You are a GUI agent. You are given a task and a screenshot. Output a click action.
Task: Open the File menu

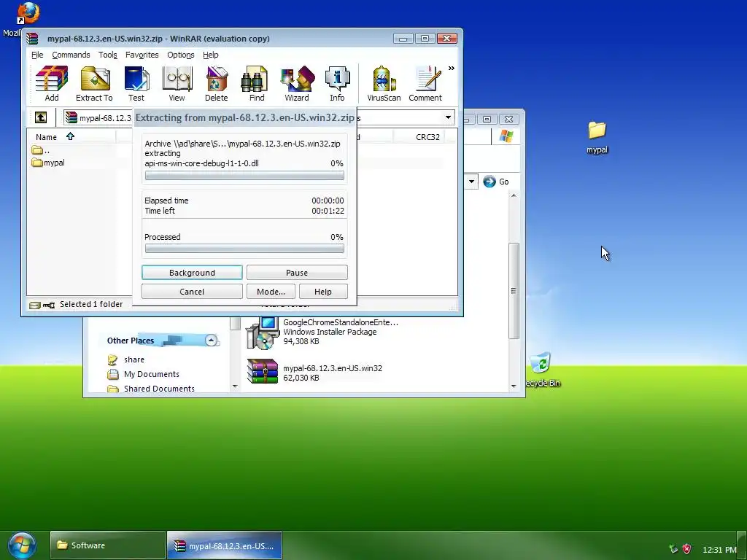click(x=37, y=55)
